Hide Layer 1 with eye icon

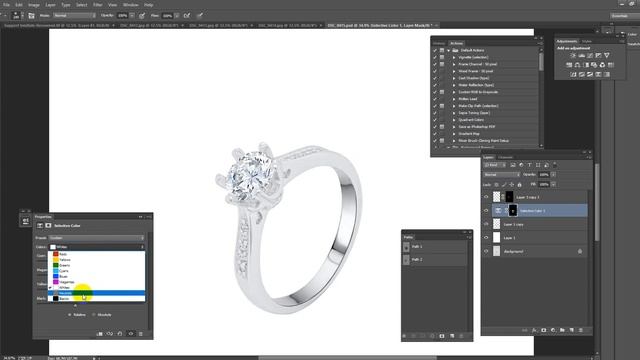tap(486, 238)
